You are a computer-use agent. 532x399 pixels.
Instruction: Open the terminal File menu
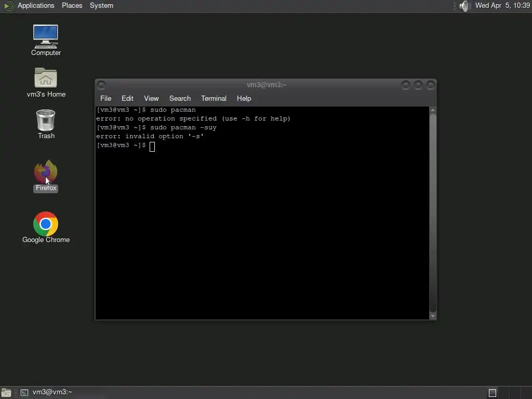[105, 98]
